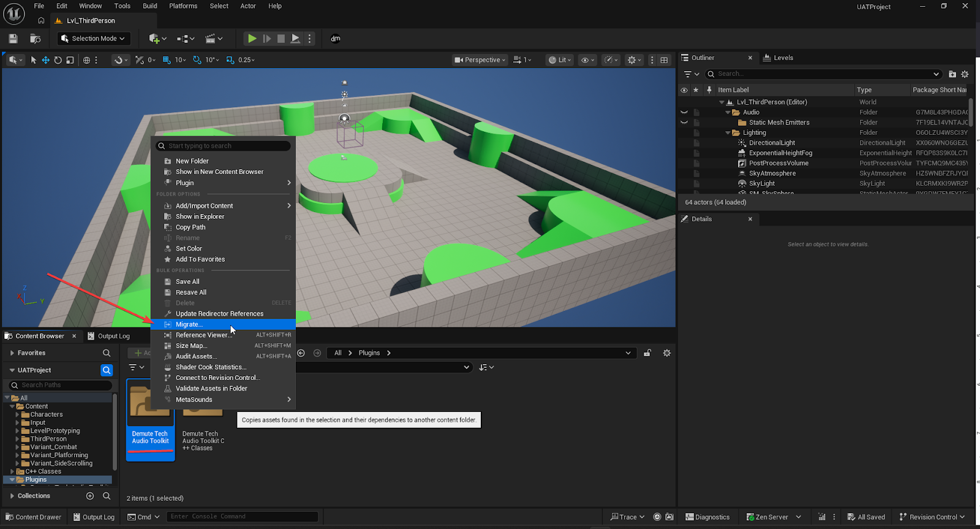Open Content Browser settings gear
The image size is (980, 529).
click(667, 353)
